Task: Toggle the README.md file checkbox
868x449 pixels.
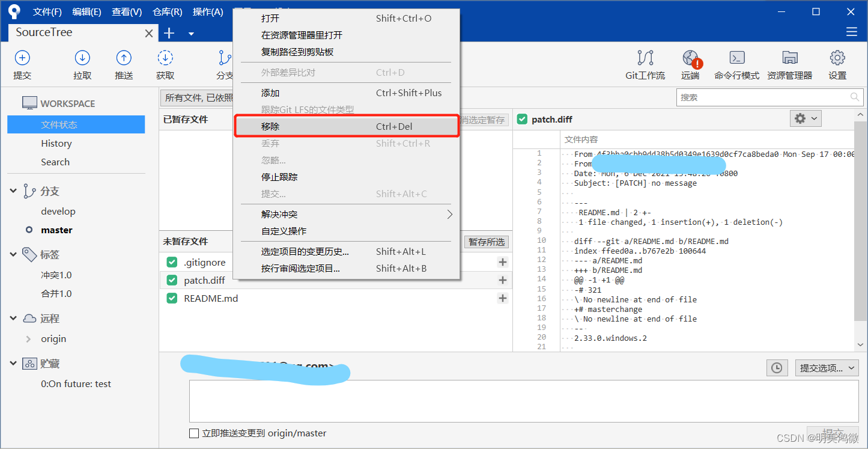Action: [x=172, y=298]
